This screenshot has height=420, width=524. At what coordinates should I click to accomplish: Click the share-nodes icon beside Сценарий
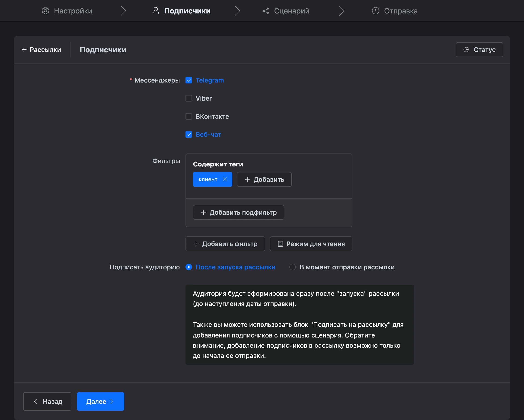(x=266, y=11)
